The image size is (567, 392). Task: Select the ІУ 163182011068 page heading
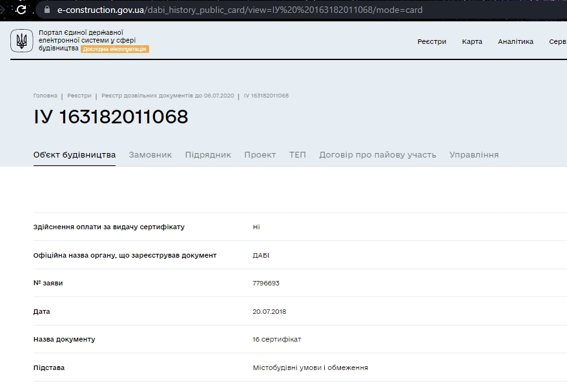point(110,117)
